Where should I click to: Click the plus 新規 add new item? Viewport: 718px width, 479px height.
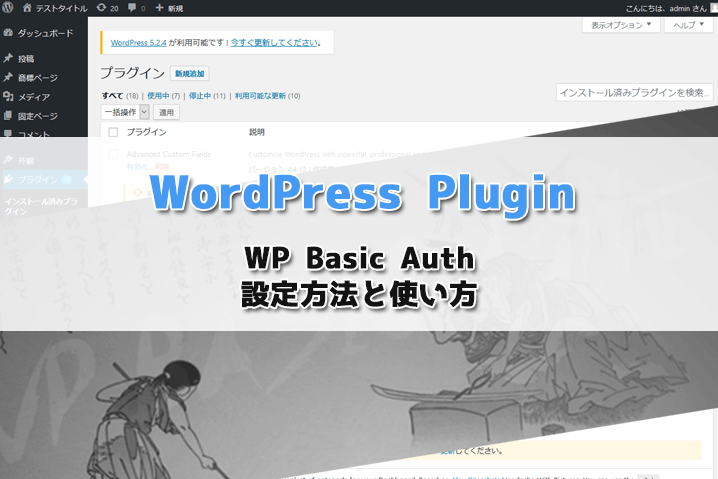coord(169,8)
